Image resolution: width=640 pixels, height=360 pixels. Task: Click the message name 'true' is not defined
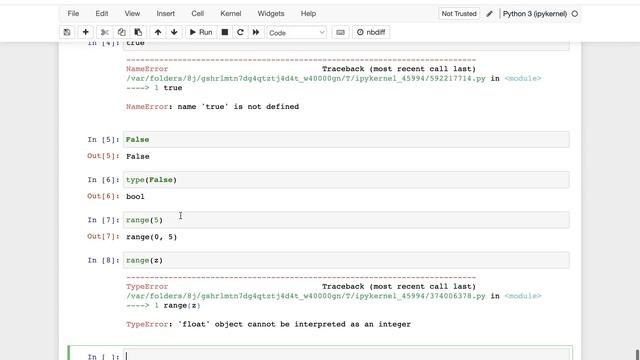(x=238, y=107)
